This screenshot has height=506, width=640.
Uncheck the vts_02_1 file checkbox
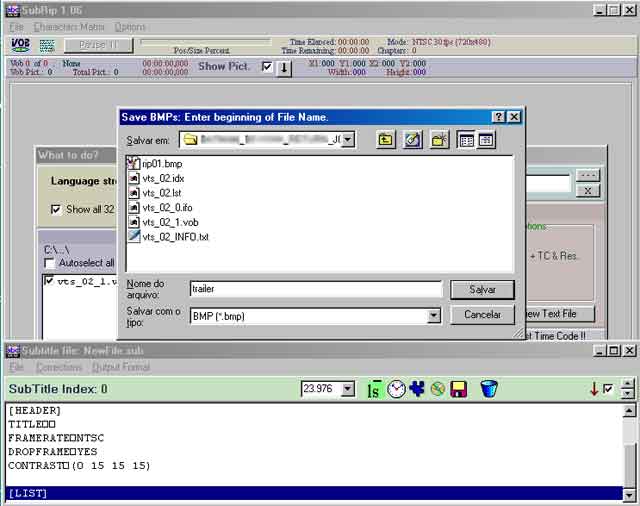point(49,281)
